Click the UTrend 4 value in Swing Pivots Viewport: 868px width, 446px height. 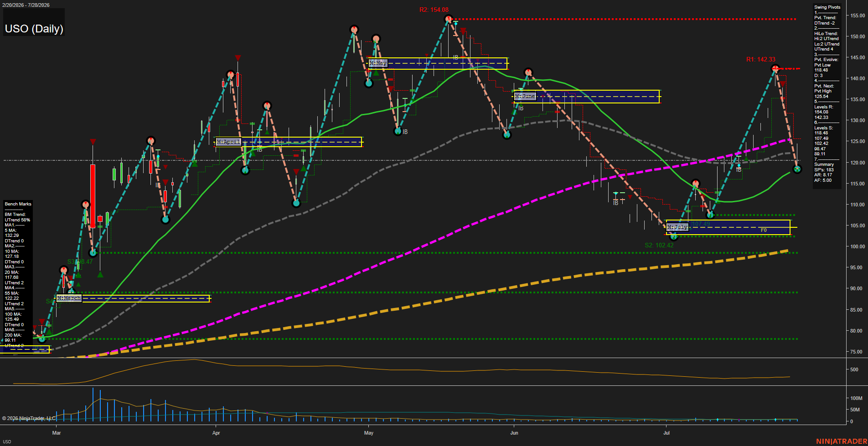[823, 49]
